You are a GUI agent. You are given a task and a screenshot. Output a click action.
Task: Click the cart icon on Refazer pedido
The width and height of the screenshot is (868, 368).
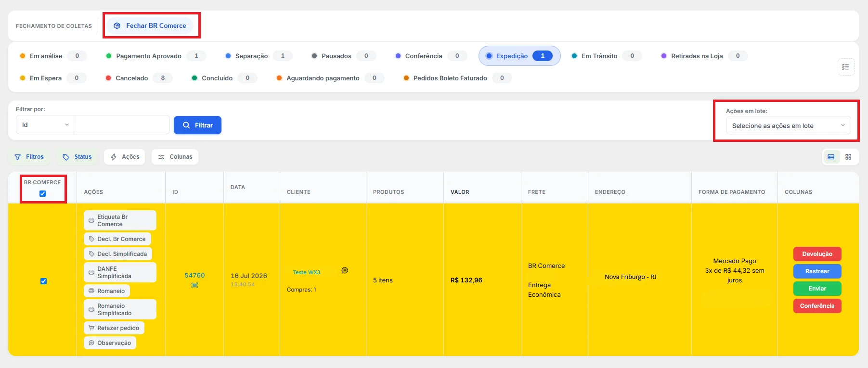91,328
